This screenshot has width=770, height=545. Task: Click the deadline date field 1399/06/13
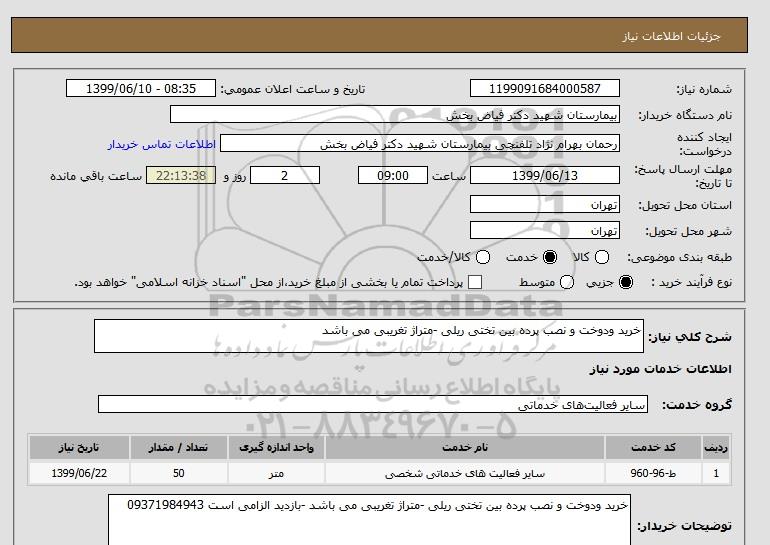[x=545, y=175]
